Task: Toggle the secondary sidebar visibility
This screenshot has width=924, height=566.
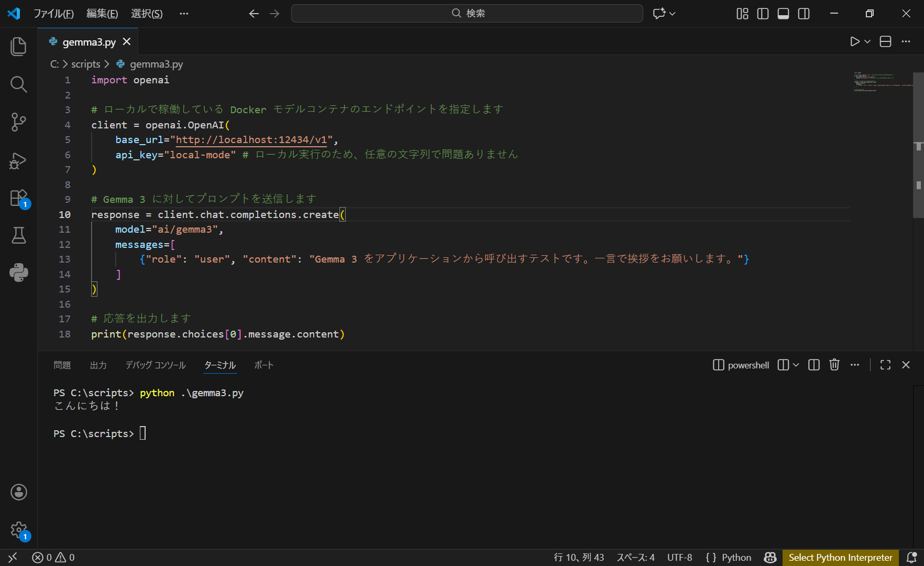Action: 804,14
